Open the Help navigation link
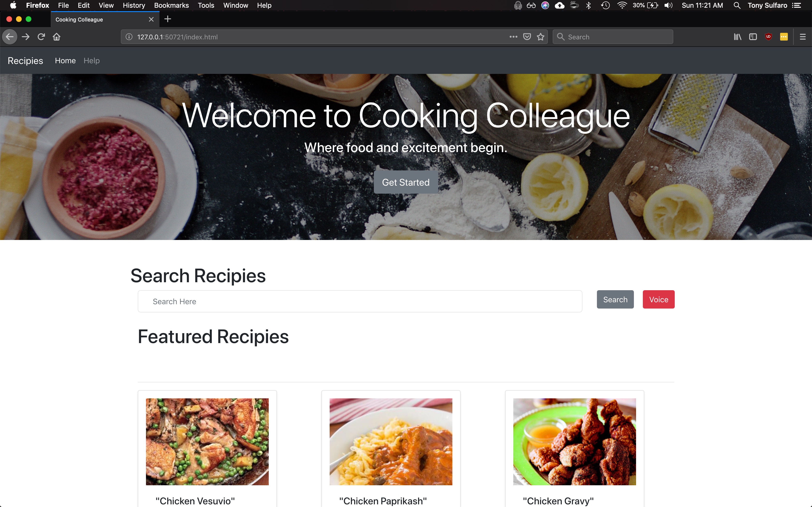Viewport: 812px width, 507px height. pos(91,61)
